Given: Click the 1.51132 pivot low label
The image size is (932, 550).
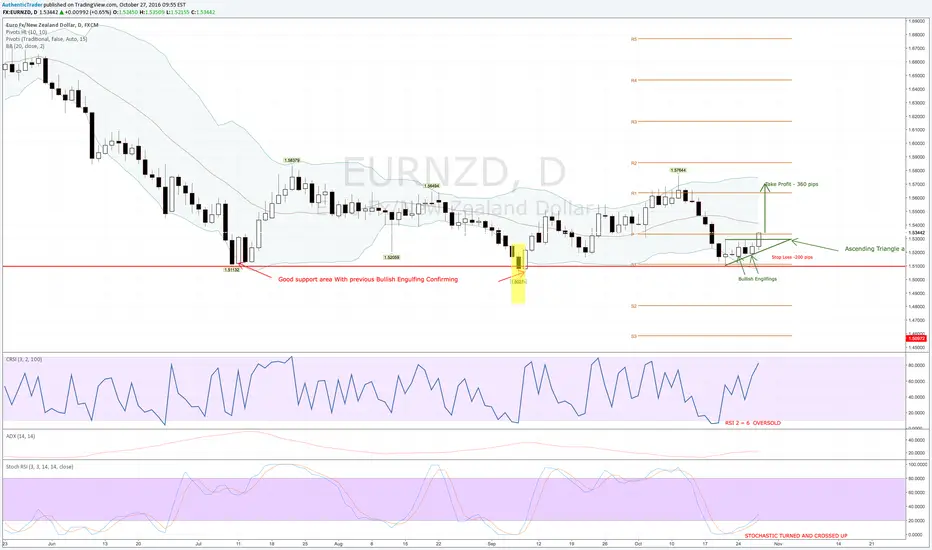Looking at the screenshot, I should point(232,269).
